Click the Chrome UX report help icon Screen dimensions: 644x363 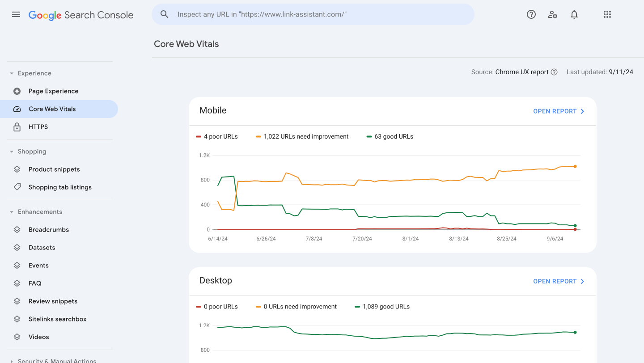[554, 72]
